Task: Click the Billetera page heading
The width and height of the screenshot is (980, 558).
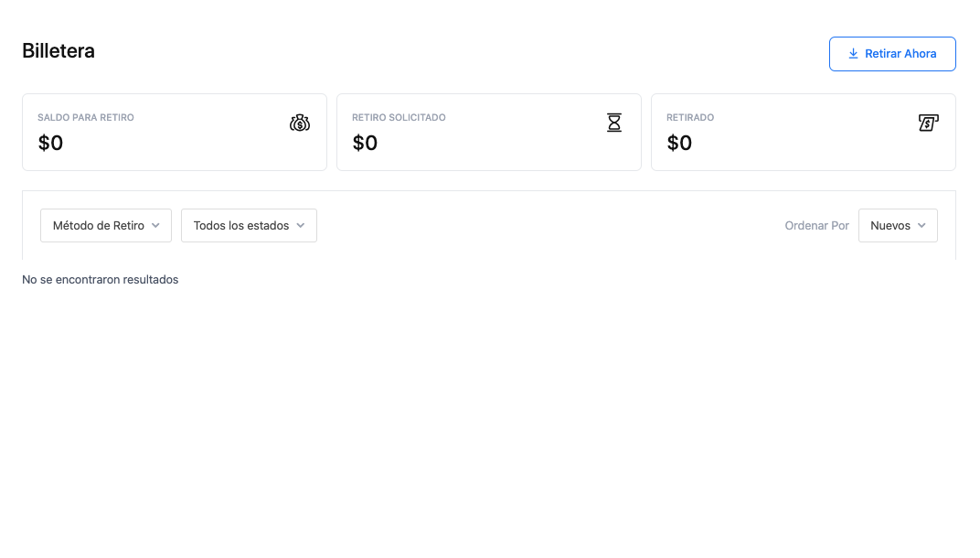Action: [x=59, y=50]
